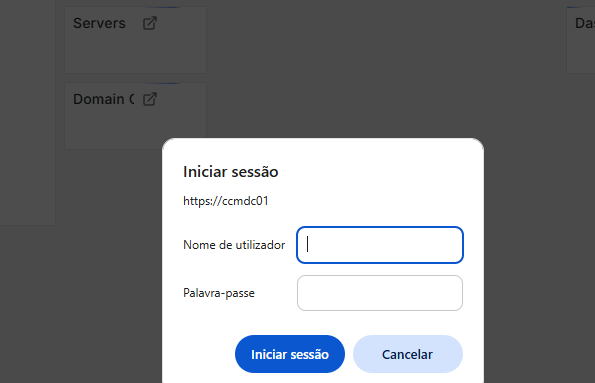Select the Domain card title text
This screenshot has width=595, height=383.
click(104, 99)
